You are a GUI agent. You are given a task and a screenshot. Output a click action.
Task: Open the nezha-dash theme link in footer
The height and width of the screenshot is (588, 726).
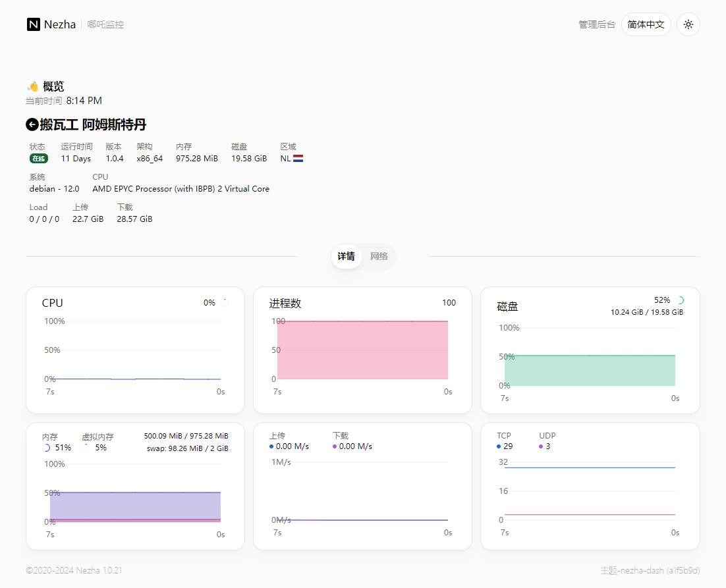coord(650,570)
